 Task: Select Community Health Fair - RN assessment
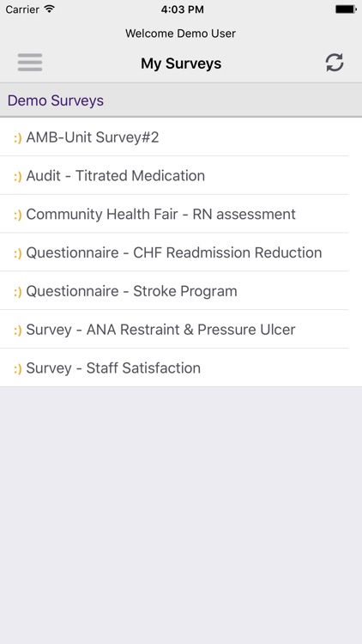pos(181,214)
